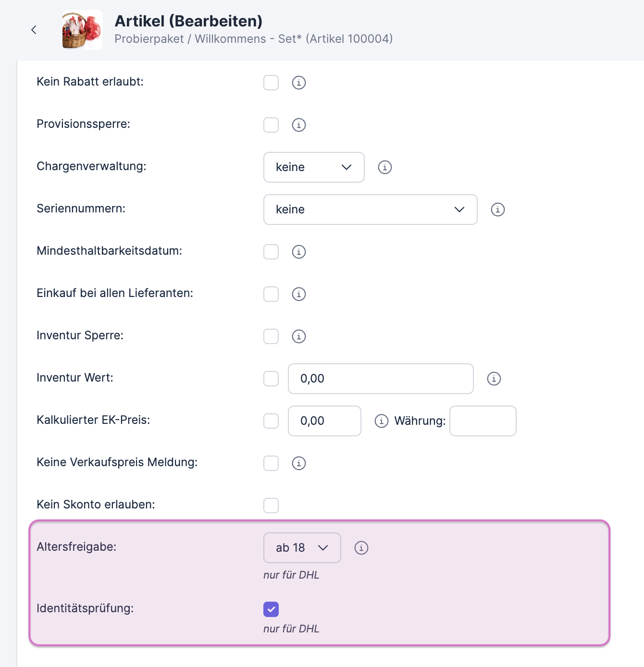The height and width of the screenshot is (667, 644).
Task: Click the article basket thumbnail image
Action: pyautogui.click(x=82, y=30)
